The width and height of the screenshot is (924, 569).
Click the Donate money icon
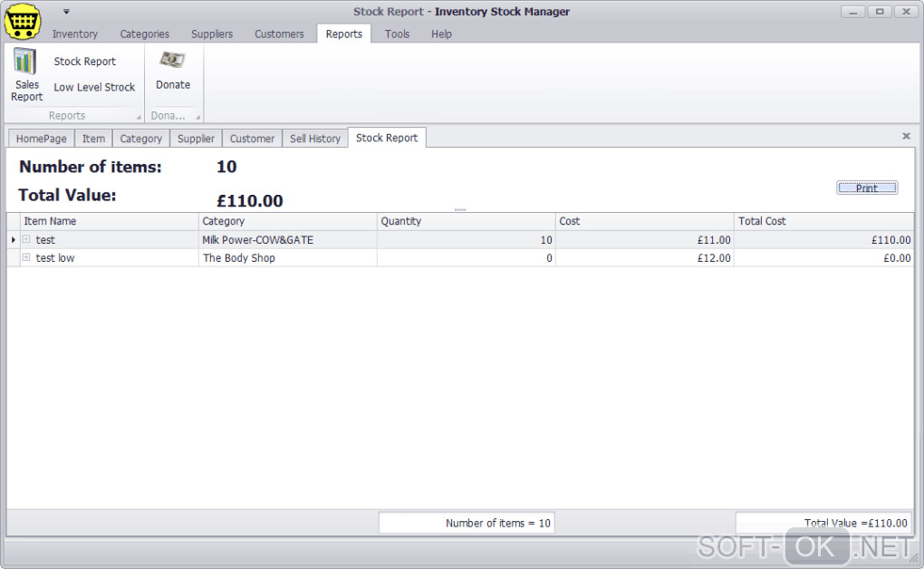pyautogui.click(x=173, y=60)
